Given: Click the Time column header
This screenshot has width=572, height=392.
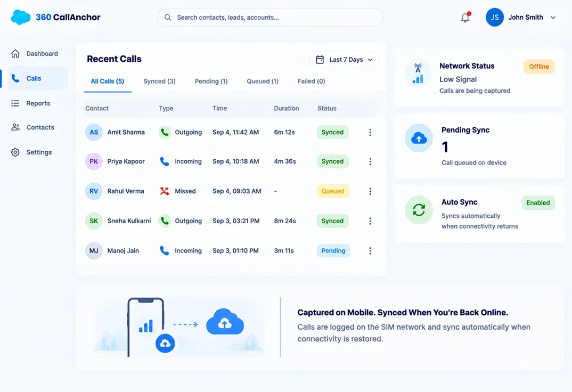Looking at the screenshot, I should pyautogui.click(x=219, y=108).
